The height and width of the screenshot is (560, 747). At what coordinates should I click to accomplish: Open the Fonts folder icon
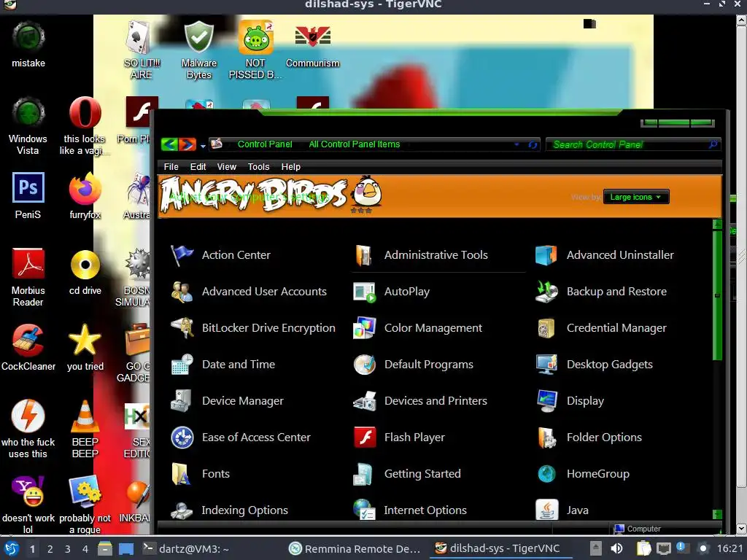pos(181,474)
